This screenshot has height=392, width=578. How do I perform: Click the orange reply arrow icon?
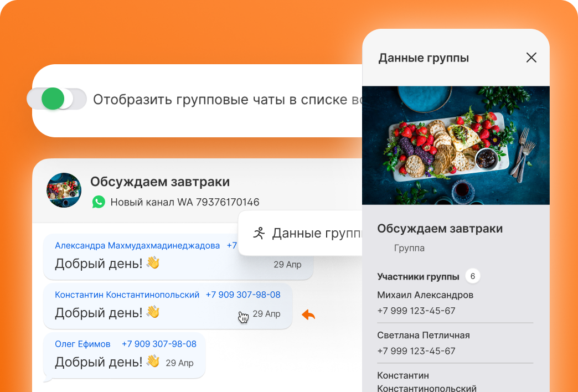(308, 314)
